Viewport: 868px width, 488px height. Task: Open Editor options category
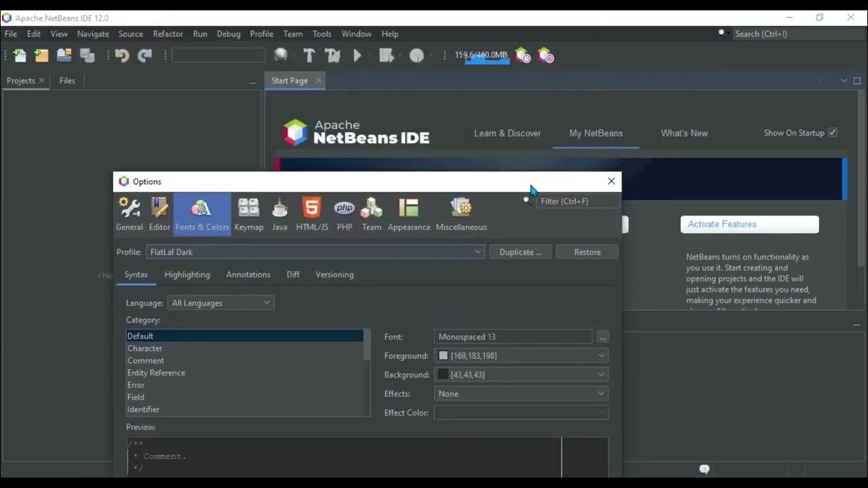159,213
